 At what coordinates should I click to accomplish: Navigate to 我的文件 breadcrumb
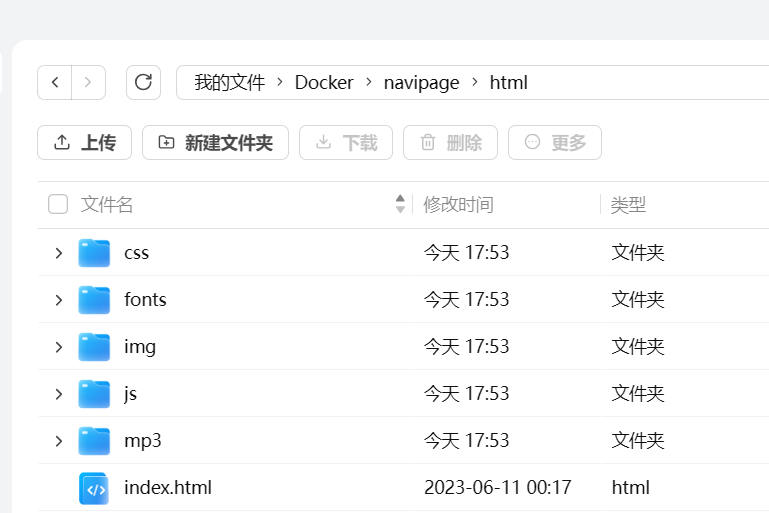pos(229,83)
